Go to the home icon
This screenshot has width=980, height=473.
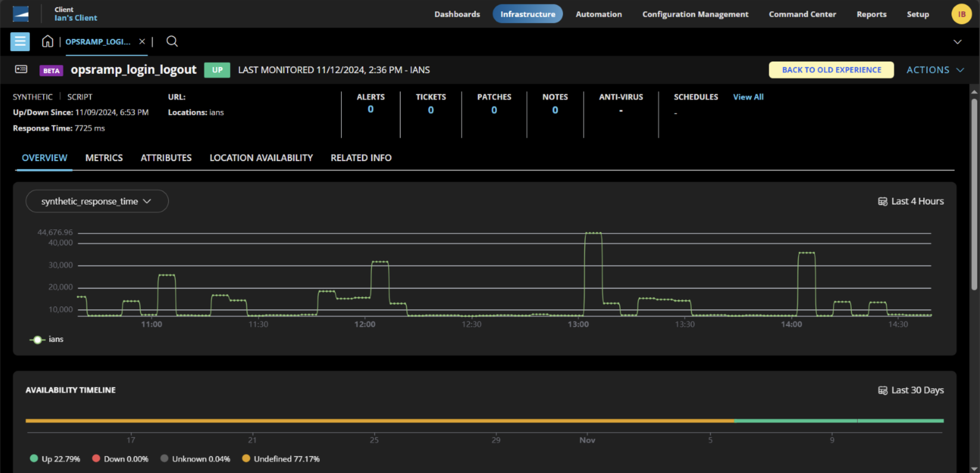47,41
